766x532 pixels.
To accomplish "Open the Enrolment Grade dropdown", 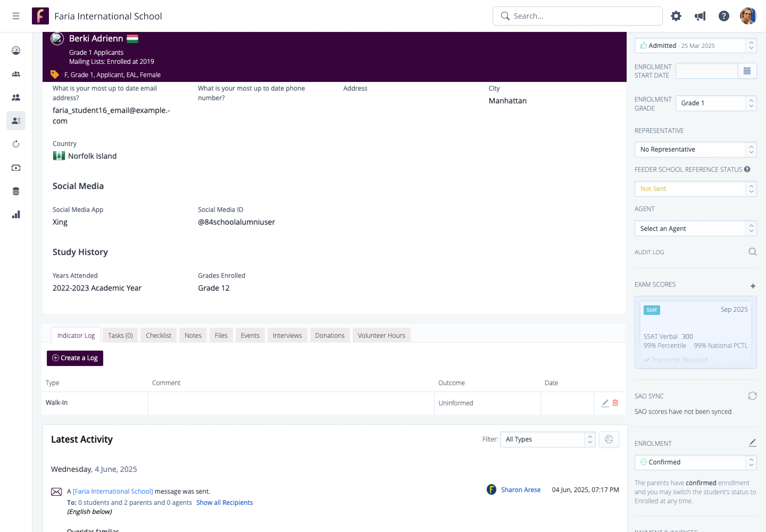I will click(715, 103).
